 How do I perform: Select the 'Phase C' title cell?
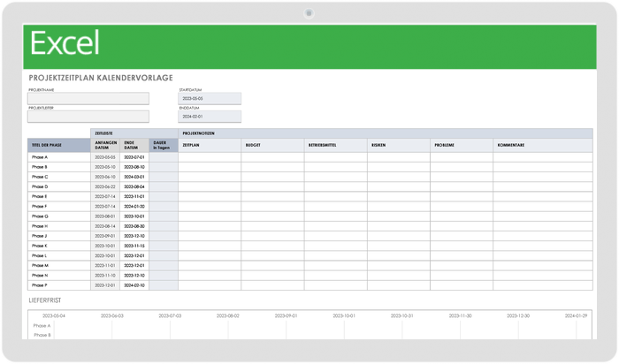pos(59,177)
